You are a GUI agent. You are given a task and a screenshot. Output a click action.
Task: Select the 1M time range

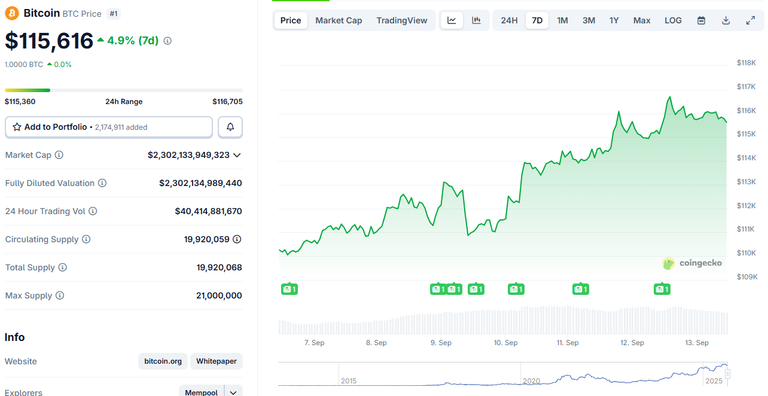click(x=562, y=20)
